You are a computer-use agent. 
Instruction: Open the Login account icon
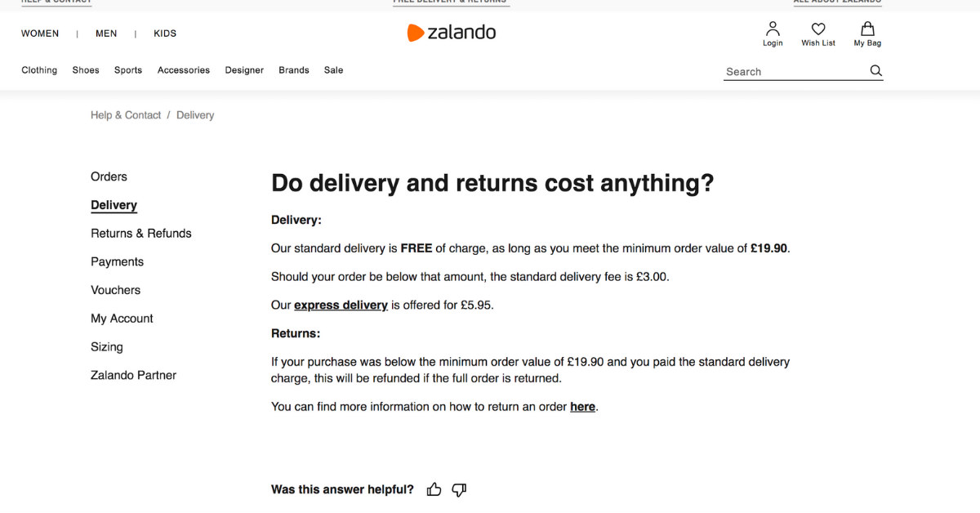[x=773, y=29]
